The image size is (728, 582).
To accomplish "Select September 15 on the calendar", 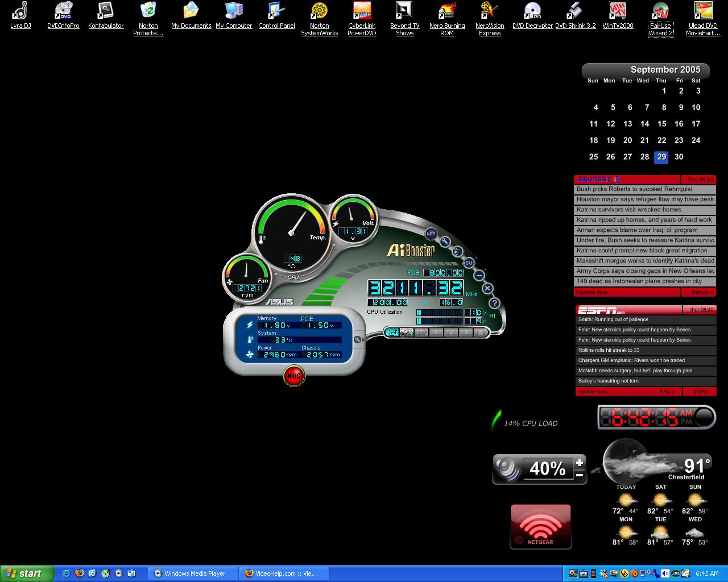I will click(661, 124).
